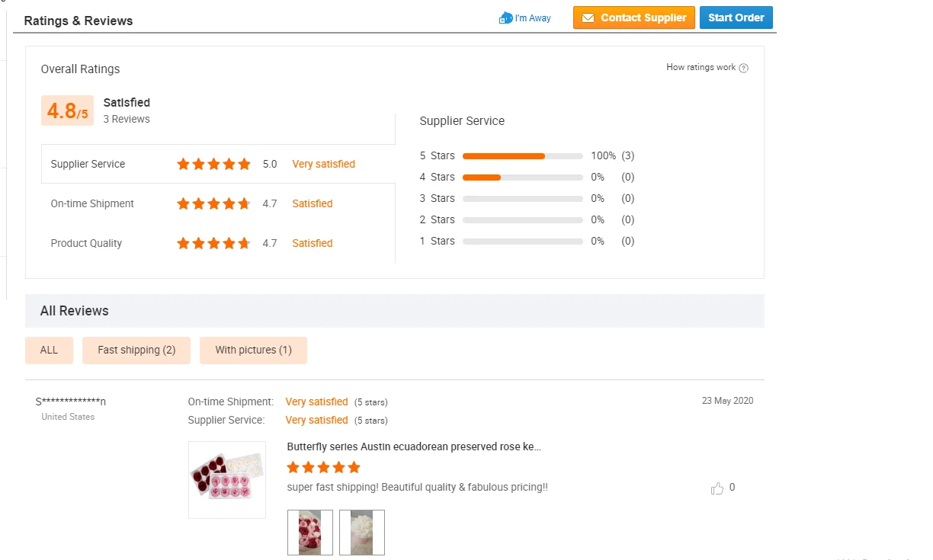
Task: Click the 4 Stars rating bar
Action: point(522,178)
